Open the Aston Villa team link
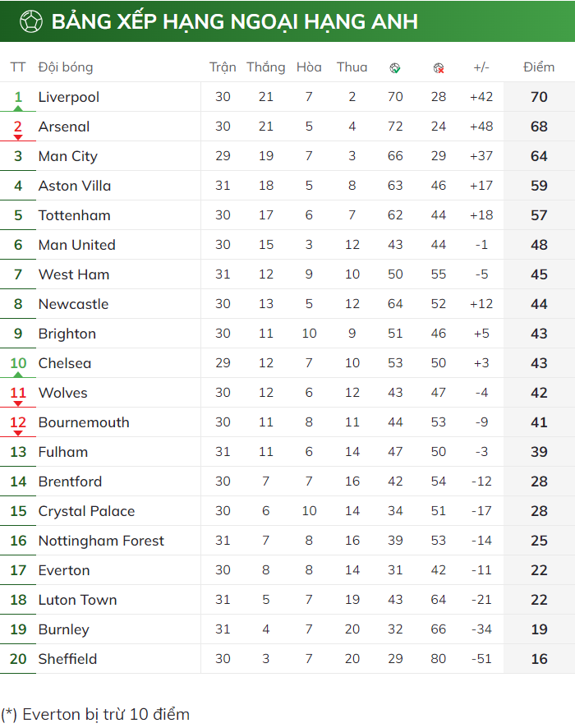 point(75,186)
